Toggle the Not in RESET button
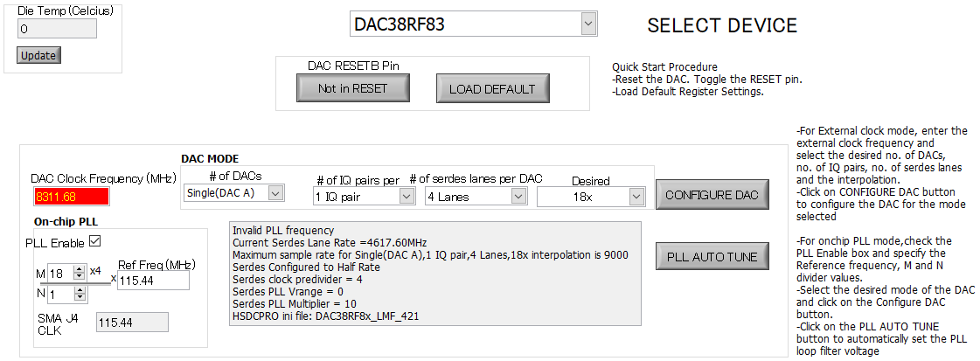This screenshot has width=980, height=361. tap(353, 88)
